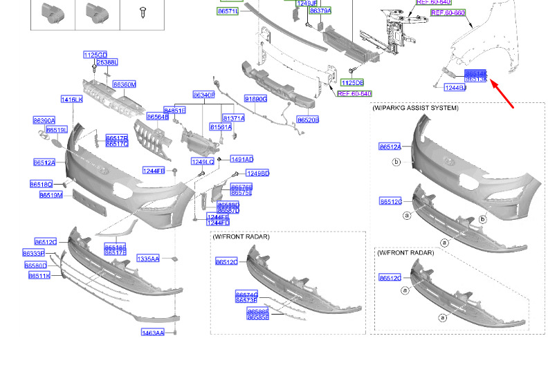Click green part label 1125DB

click(352, 83)
